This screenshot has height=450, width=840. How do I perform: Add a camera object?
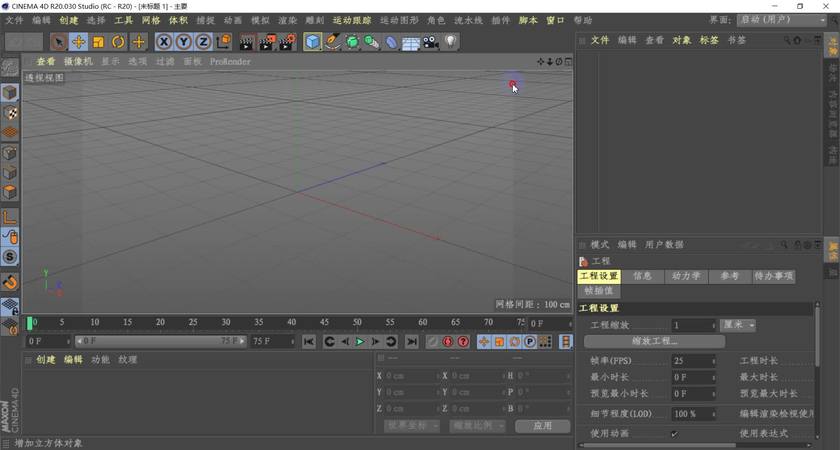click(431, 42)
